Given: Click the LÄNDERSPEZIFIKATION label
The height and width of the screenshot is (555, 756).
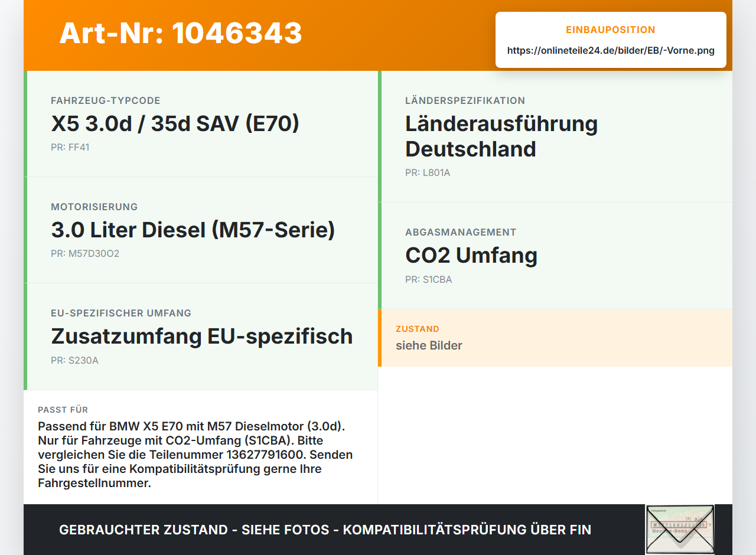Looking at the screenshot, I should point(465,100).
